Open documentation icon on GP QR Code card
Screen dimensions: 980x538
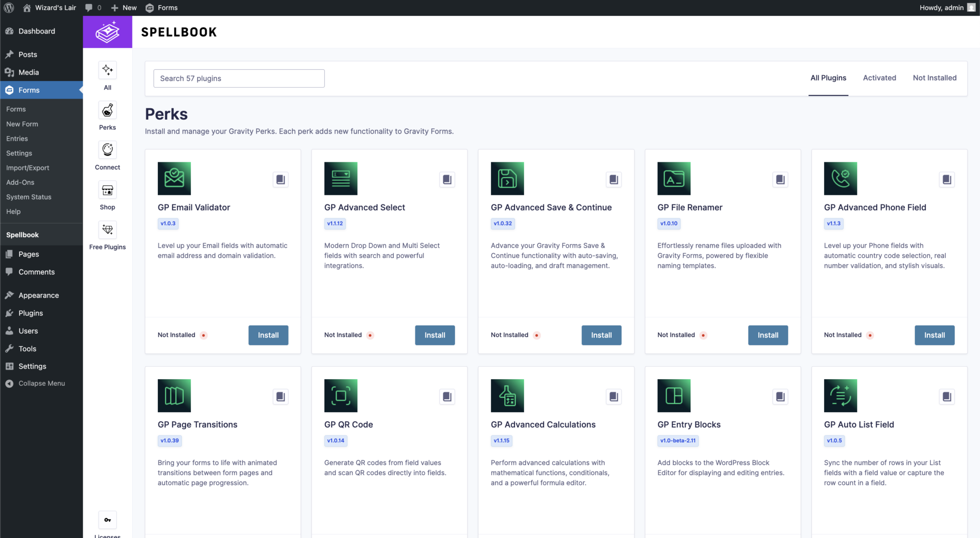point(447,397)
